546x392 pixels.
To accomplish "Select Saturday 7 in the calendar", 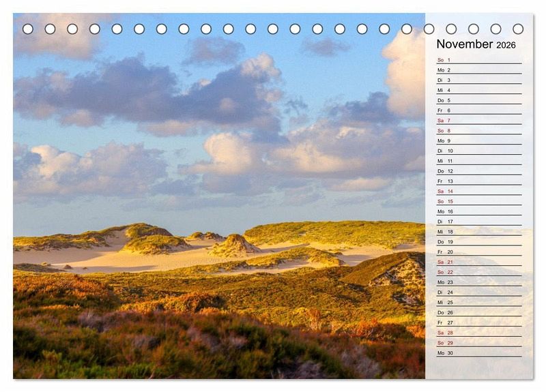I will tap(478, 121).
